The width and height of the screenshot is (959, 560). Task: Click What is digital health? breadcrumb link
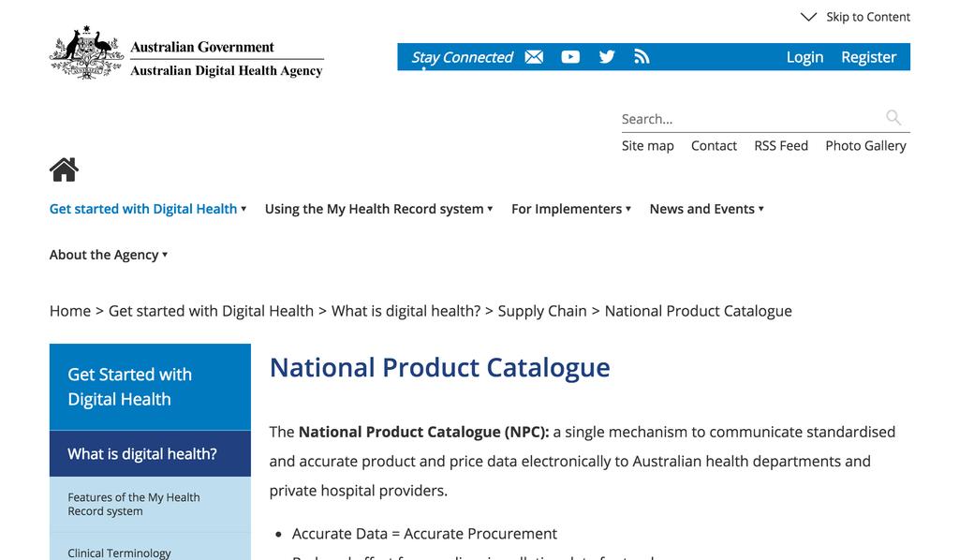406,311
